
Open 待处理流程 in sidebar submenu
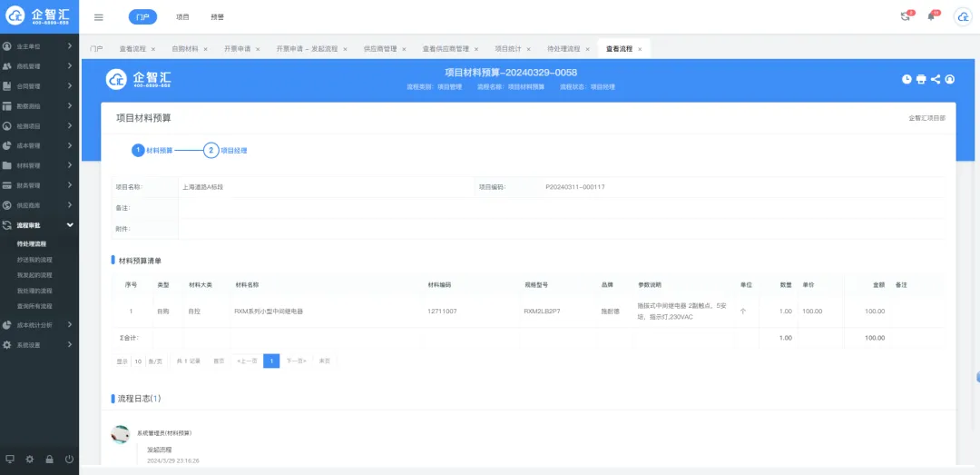coord(31,244)
